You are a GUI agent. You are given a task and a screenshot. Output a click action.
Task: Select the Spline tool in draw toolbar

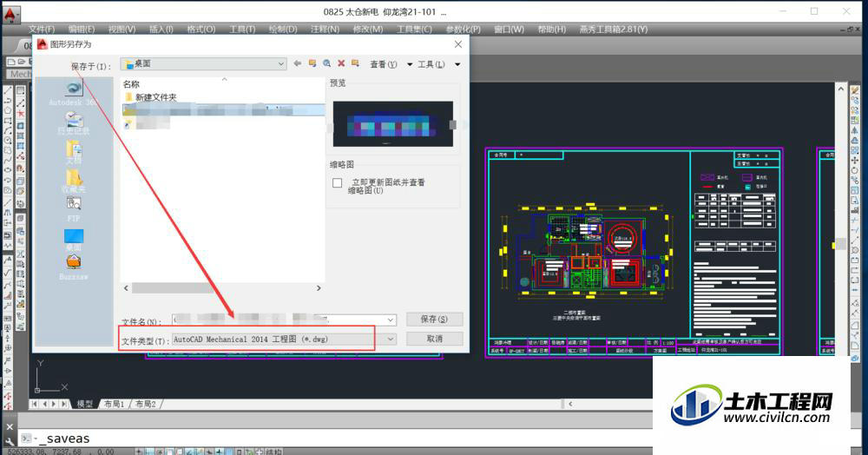tap(8, 161)
